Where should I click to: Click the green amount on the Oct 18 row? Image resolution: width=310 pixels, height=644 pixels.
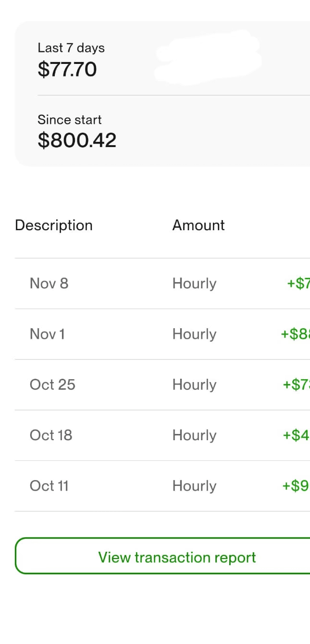pos(296,435)
